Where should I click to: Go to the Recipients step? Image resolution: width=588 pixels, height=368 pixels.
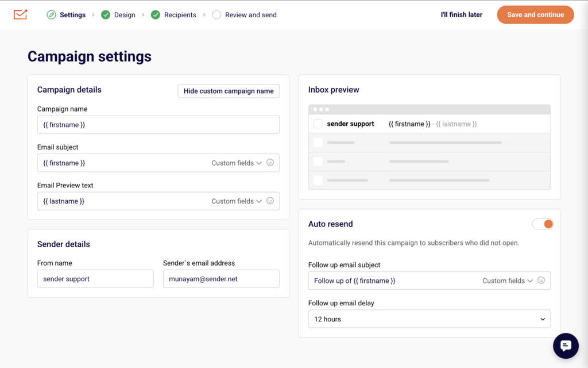point(180,15)
